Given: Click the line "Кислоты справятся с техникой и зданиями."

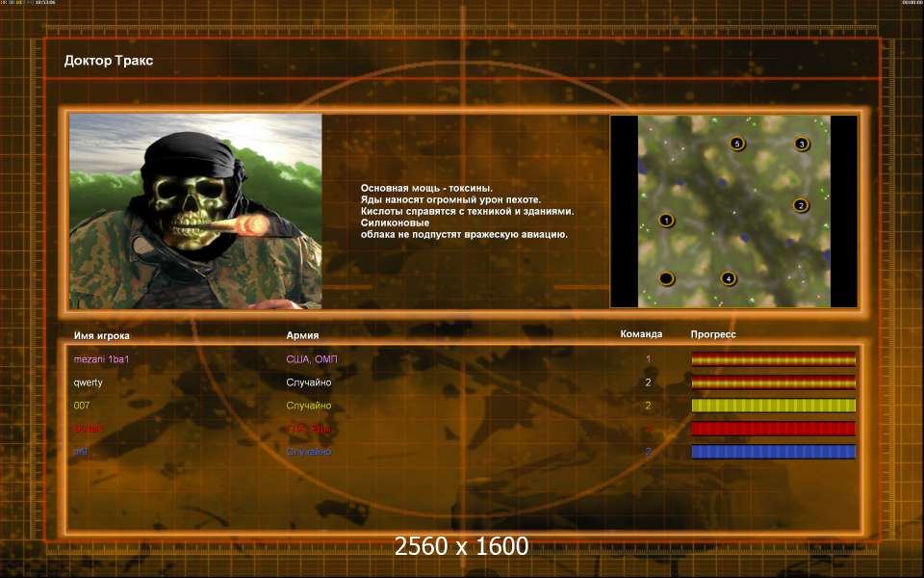Looking at the screenshot, I should tap(468, 211).
